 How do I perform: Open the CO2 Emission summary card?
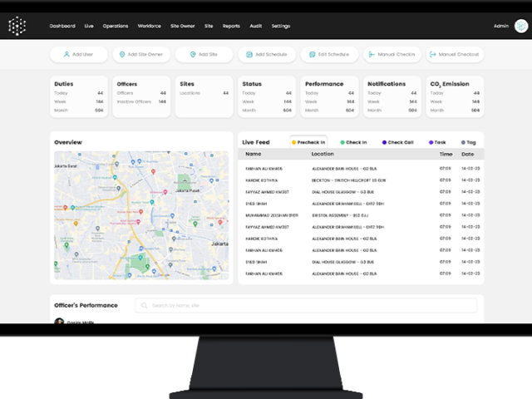point(455,96)
